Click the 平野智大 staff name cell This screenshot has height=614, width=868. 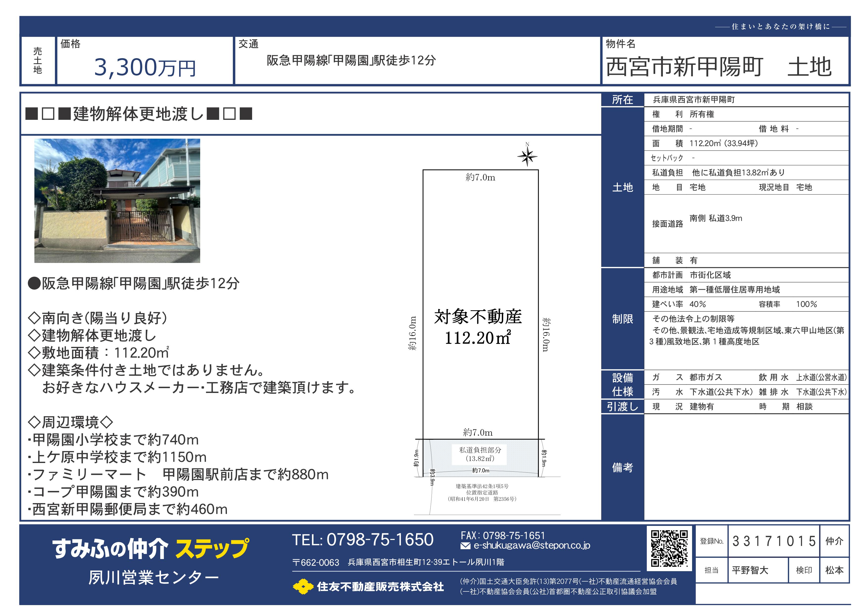pyautogui.click(x=750, y=570)
